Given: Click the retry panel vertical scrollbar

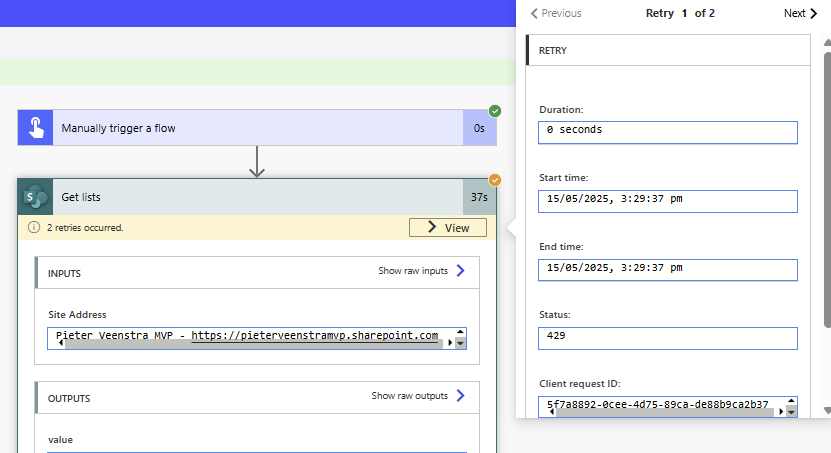Looking at the screenshot, I should [x=827, y=190].
